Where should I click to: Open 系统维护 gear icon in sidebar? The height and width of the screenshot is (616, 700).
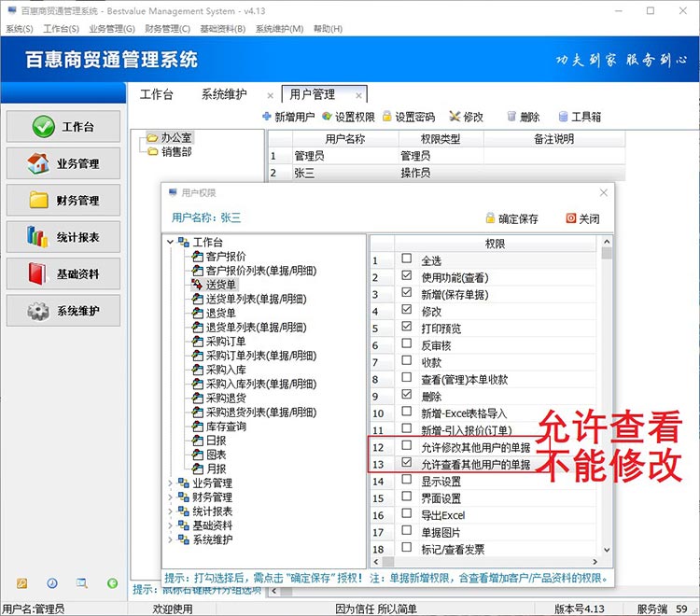38,311
